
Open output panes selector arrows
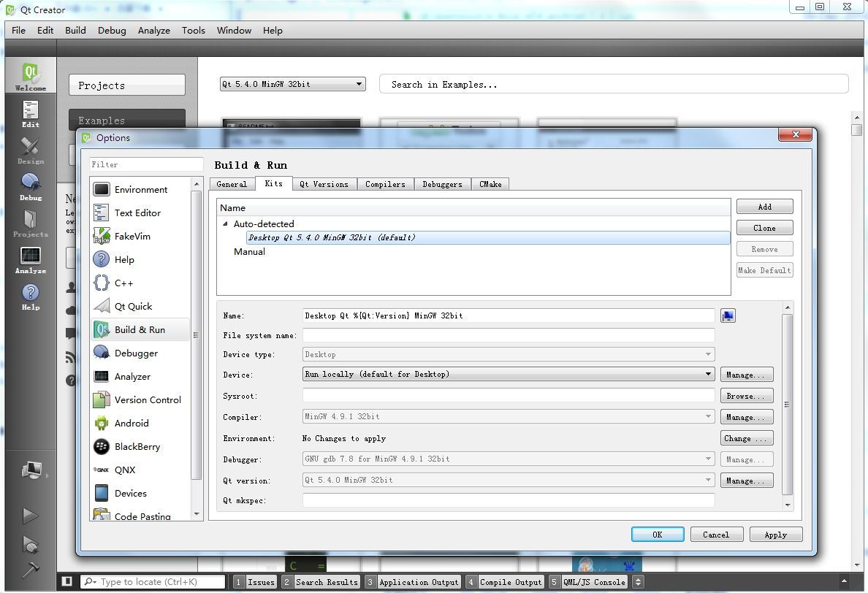(639, 581)
